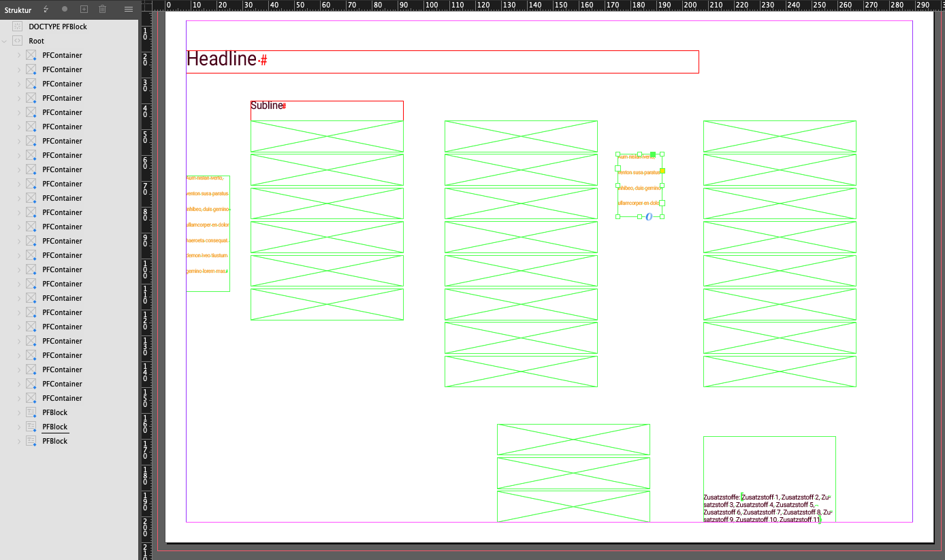Click the Zusatzstoffe text frame
This screenshot has height=560, width=945.
[x=769, y=508]
